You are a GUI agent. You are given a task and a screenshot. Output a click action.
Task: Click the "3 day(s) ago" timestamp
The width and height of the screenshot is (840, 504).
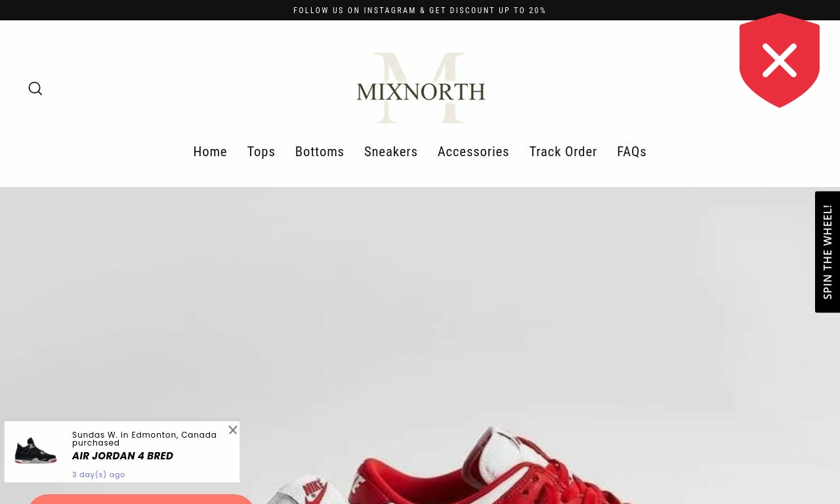click(98, 474)
